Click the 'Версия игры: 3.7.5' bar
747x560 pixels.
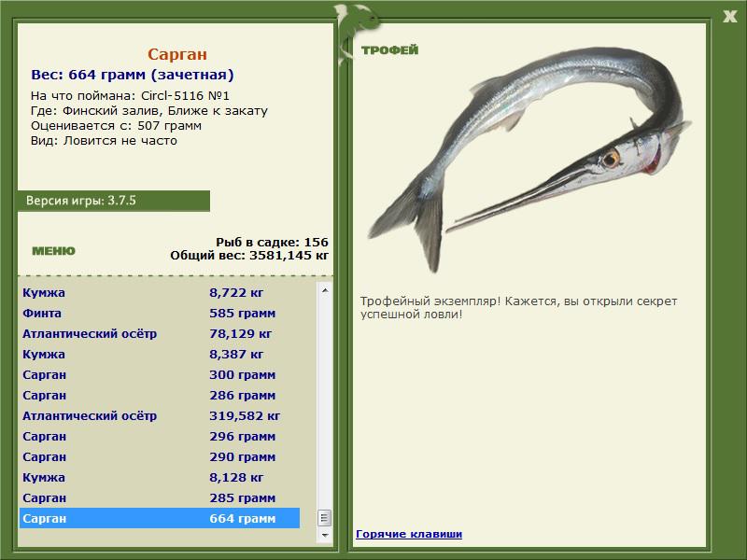(113, 201)
